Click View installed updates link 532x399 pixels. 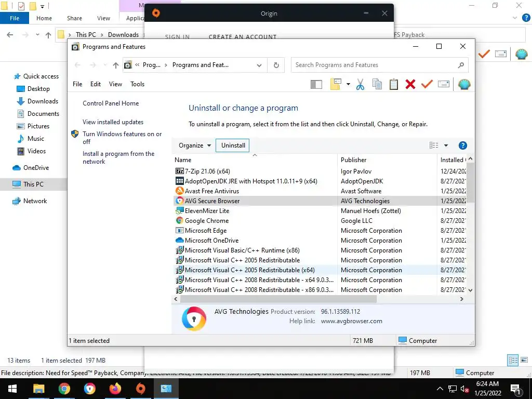click(113, 122)
